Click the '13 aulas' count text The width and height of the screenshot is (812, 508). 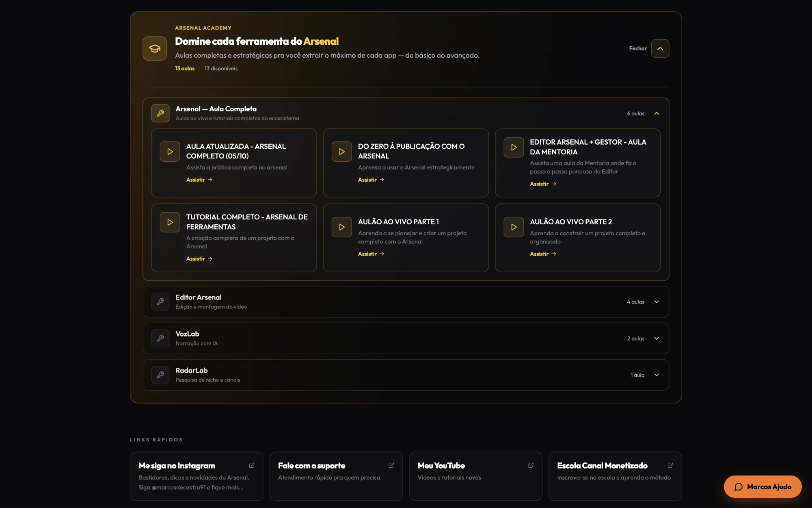185,69
